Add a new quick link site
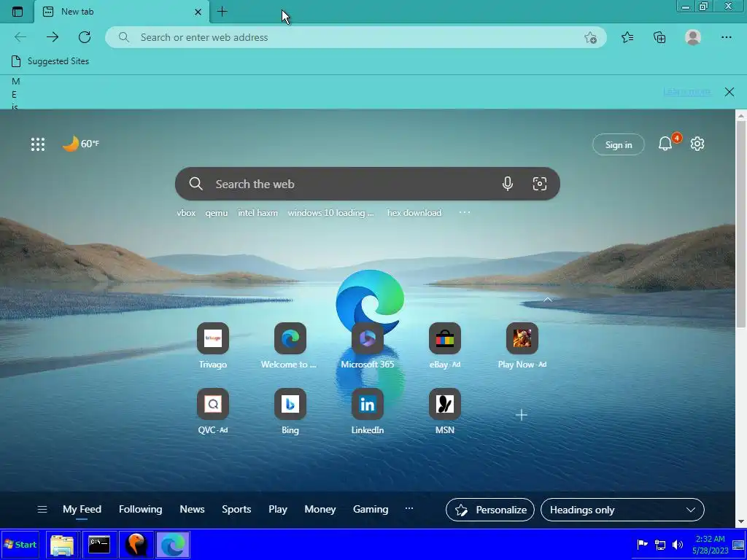 click(x=522, y=415)
